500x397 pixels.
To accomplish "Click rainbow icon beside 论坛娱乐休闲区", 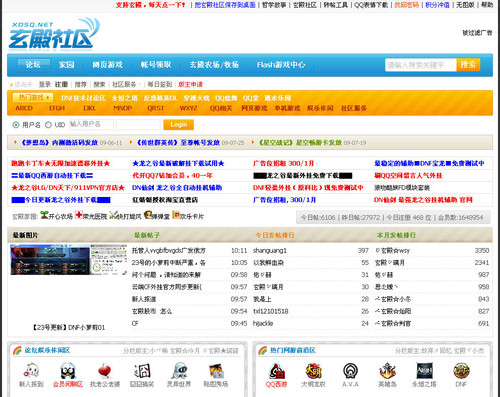I will point(17,351).
